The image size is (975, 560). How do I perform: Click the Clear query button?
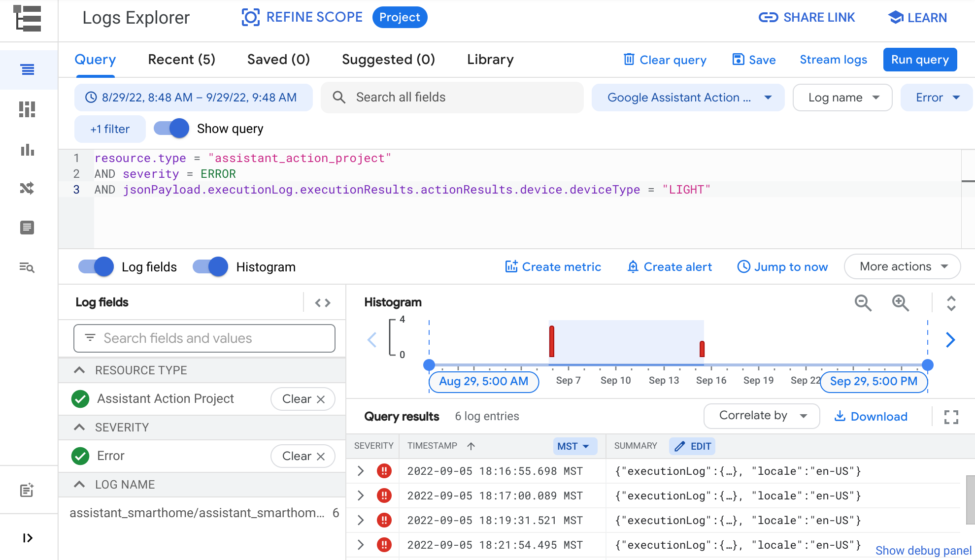pyautogui.click(x=665, y=60)
